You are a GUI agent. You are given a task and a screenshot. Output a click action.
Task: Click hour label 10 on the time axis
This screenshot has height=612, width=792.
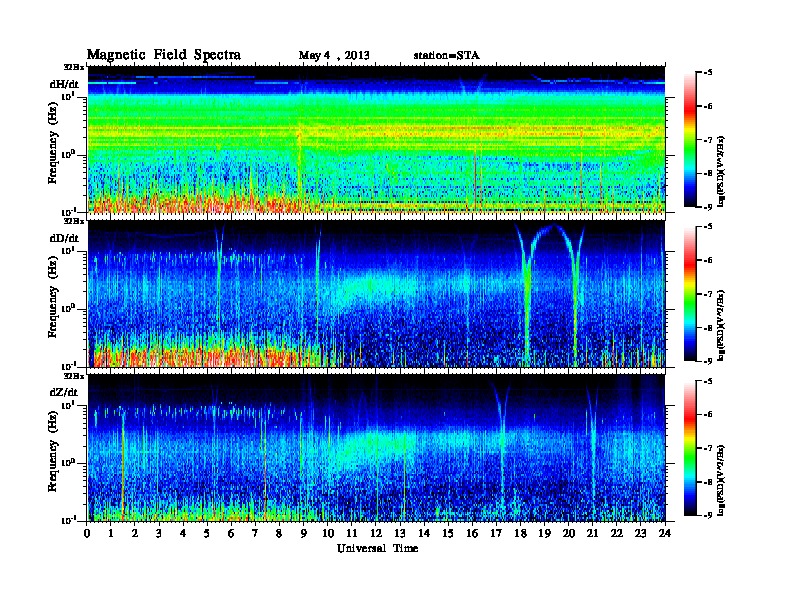[x=328, y=533]
